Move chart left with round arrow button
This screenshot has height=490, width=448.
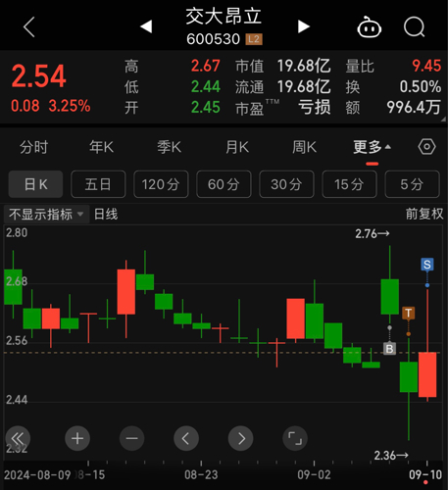pos(186,438)
